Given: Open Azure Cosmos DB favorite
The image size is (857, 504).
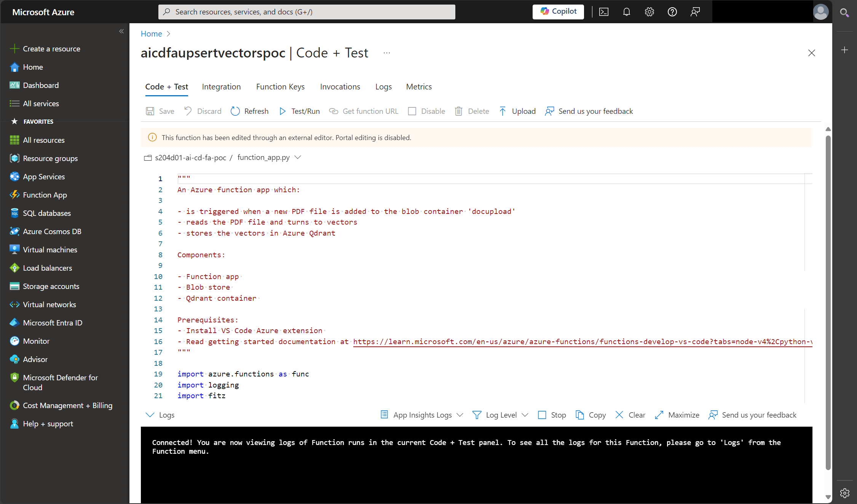Looking at the screenshot, I should click(52, 231).
